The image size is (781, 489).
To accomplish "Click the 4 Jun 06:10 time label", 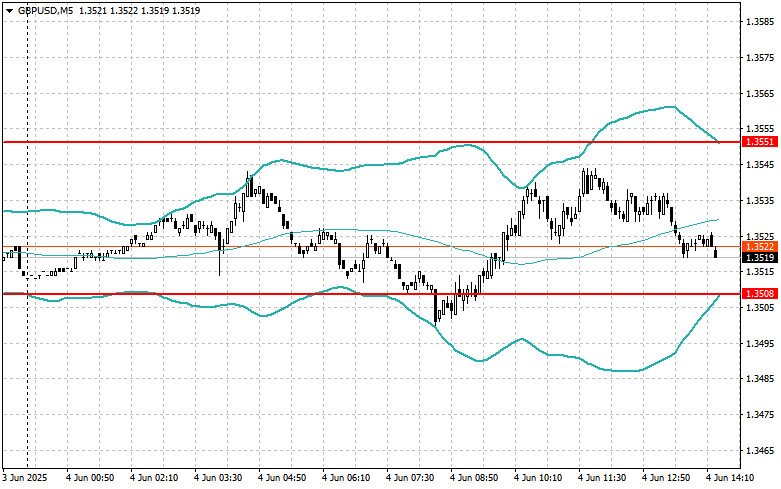I will (x=346, y=478).
